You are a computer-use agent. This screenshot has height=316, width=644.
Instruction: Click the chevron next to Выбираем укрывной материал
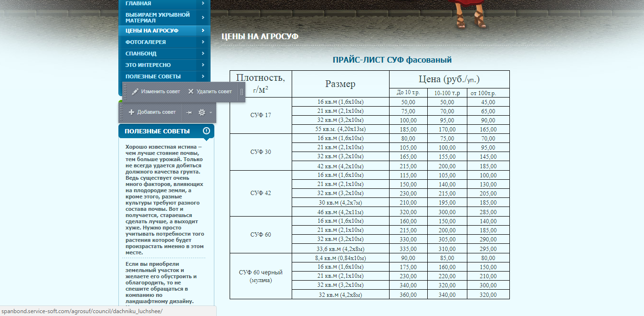[203, 18]
